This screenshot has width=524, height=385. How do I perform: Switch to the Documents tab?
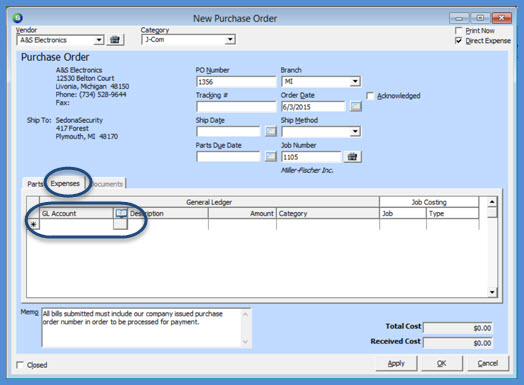coord(107,184)
